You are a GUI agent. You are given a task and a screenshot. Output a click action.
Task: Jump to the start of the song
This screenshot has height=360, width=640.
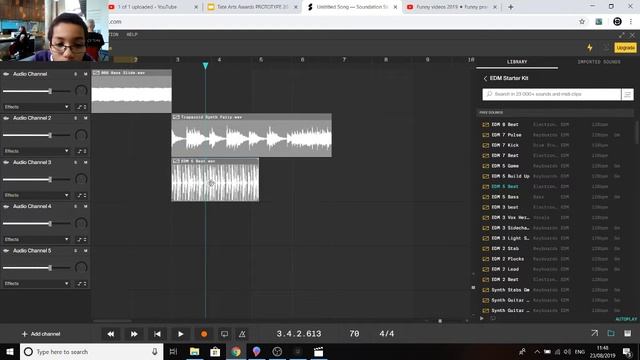tap(157, 334)
